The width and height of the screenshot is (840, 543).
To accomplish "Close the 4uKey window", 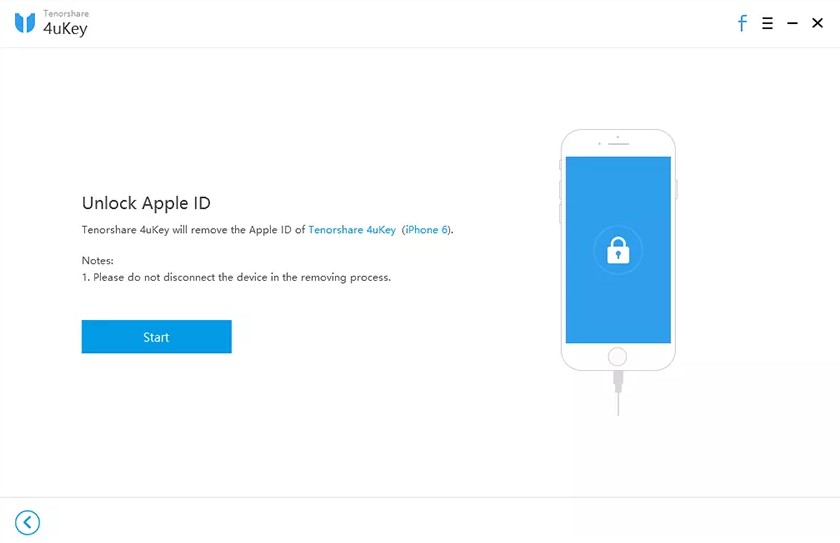I will click(818, 23).
